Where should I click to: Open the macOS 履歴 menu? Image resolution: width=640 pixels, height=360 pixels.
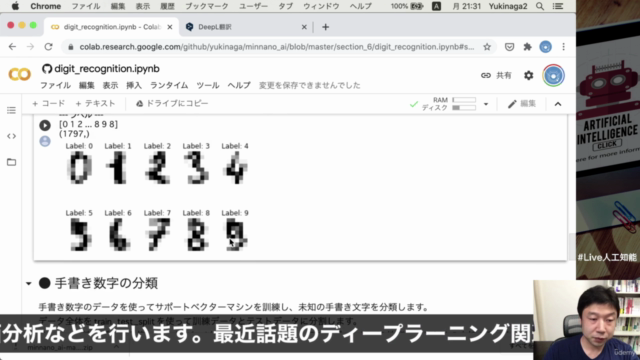coord(167,6)
